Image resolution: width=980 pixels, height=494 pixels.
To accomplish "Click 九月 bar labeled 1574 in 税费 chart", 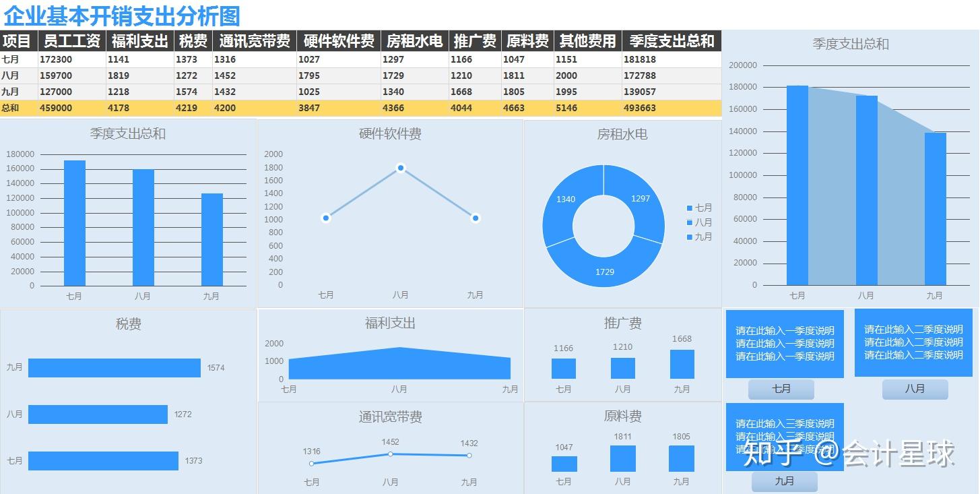I will coord(115,368).
